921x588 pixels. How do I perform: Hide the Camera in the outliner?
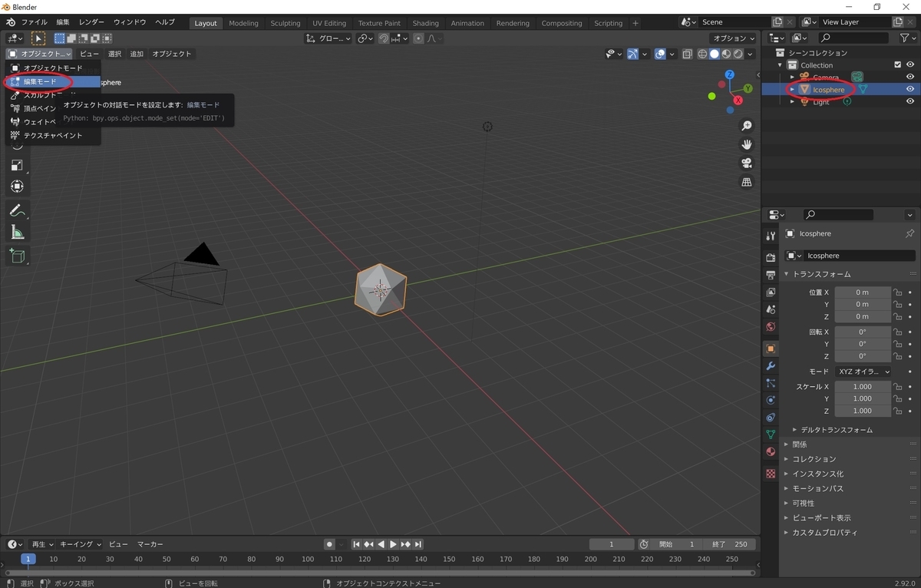click(x=910, y=77)
